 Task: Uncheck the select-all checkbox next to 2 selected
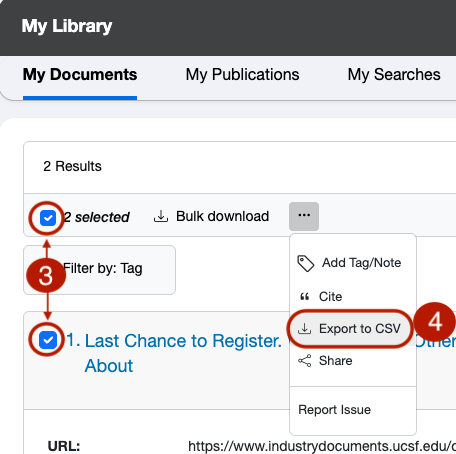pyautogui.click(x=48, y=218)
